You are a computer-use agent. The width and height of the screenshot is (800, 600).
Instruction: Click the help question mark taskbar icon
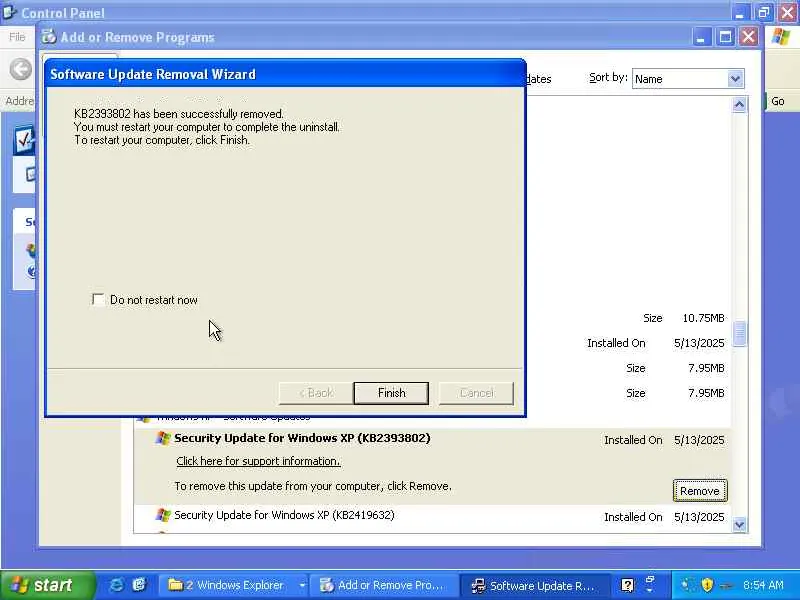tap(628, 585)
